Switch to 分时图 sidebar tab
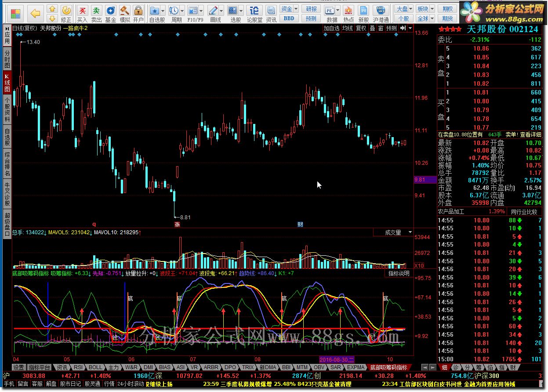The image size is (548, 392). click(7, 59)
